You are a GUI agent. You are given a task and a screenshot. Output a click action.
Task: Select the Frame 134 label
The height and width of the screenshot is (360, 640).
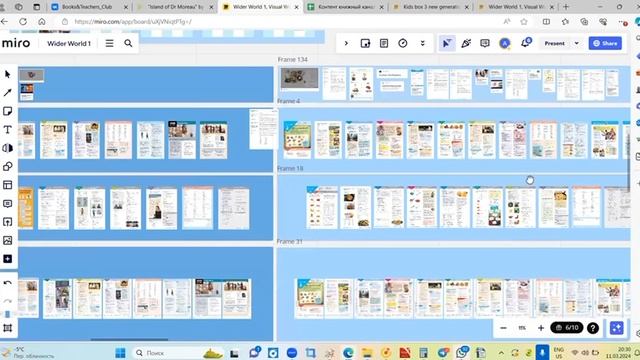[x=293, y=60]
